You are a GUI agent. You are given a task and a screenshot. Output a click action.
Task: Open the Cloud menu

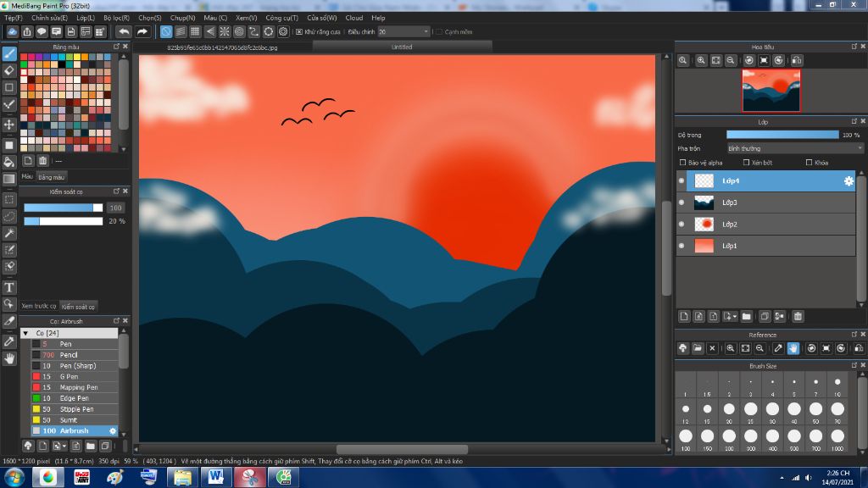pos(353,18)
